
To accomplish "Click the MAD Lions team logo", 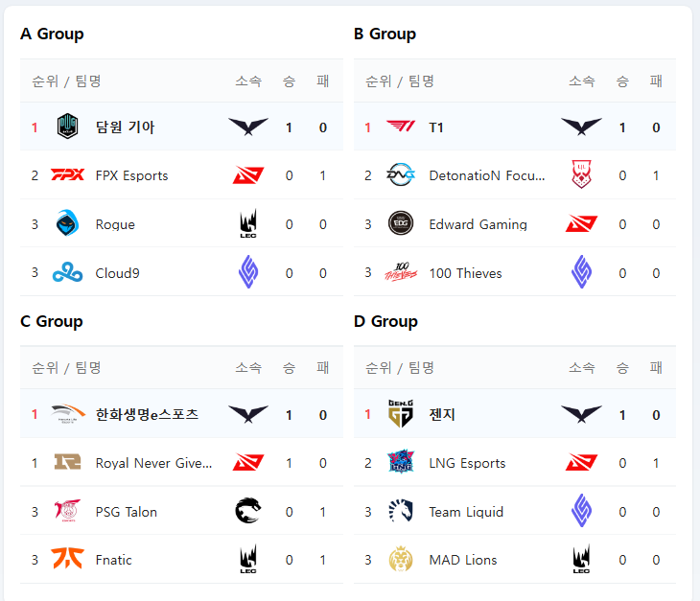I will 400,560.
